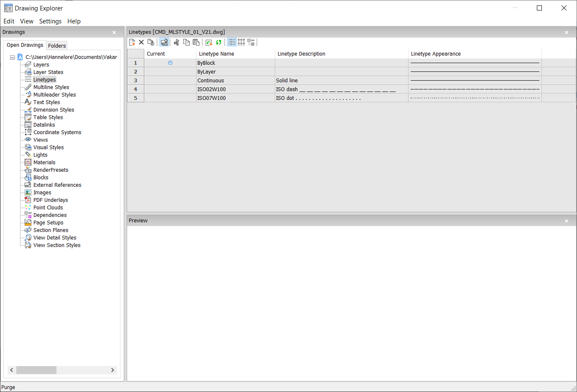Image resolution: width=577 pixels, height=392 pixels.
Task: Open the Settings menu
Action: tap(50, 21)
